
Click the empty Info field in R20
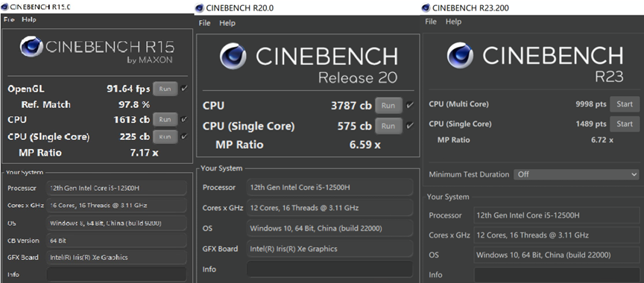click(x=329, y=269)
